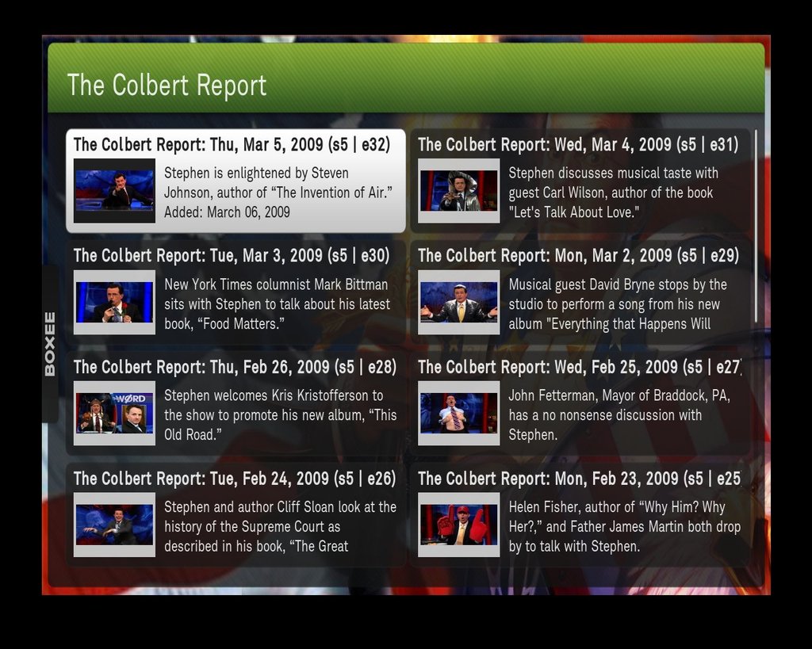The height and width of the screenshot is (649, 812).
Task: Open the thumbnail for episode e31
Action: [459, 191]
